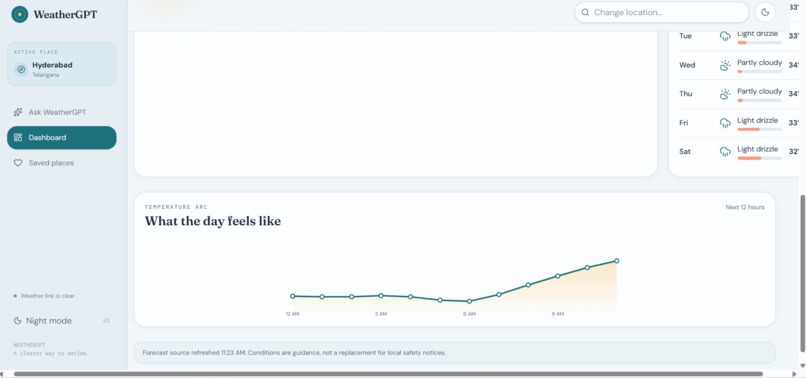Select the Tue forecast row label
Image resolution: width=806 pixels, height=378 pixels.
pyautogui.click(x=685, y=36)
